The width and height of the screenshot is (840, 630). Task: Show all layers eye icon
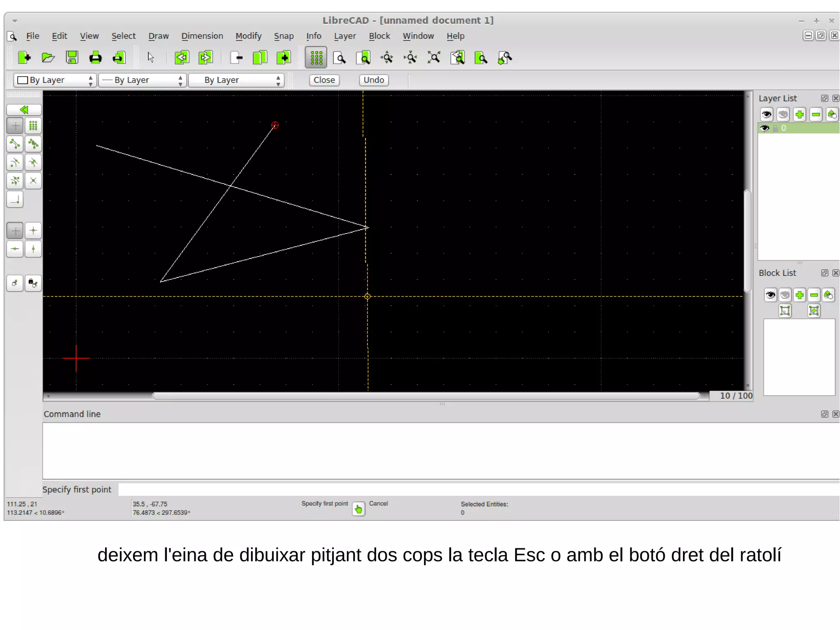click(767, 115)
